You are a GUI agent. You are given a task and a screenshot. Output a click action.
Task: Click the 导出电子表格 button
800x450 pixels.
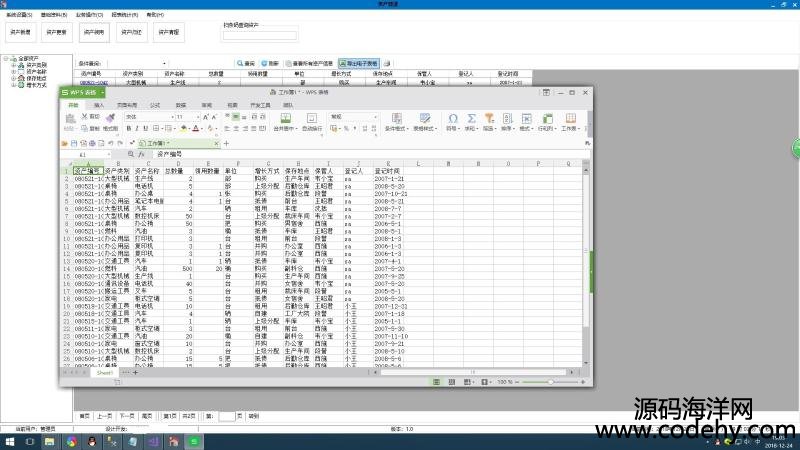tap(359, 62)
